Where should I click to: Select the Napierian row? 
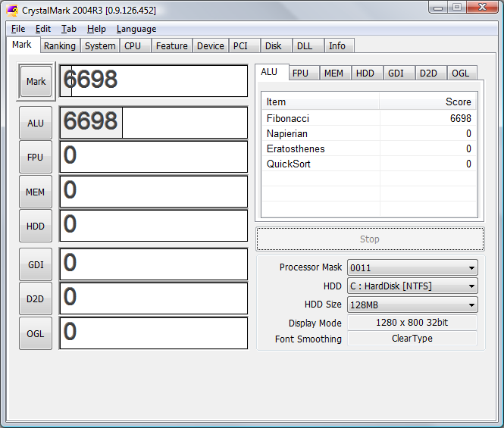369,133
